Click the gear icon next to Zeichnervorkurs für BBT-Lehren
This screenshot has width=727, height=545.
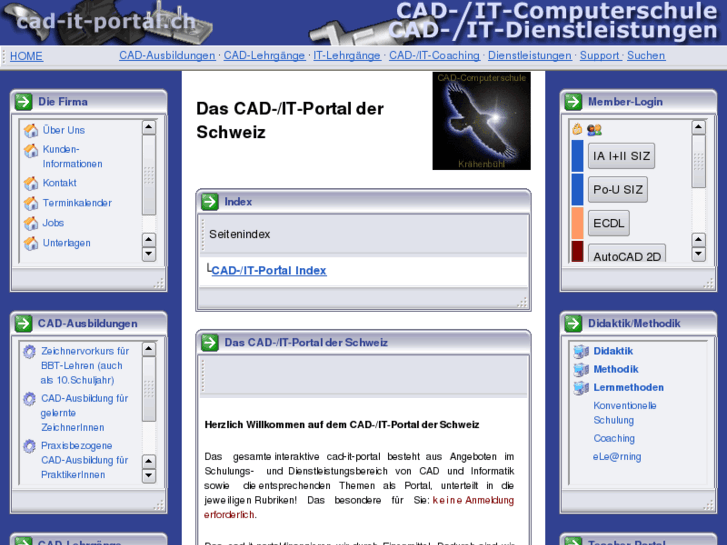tap(30, 352)
